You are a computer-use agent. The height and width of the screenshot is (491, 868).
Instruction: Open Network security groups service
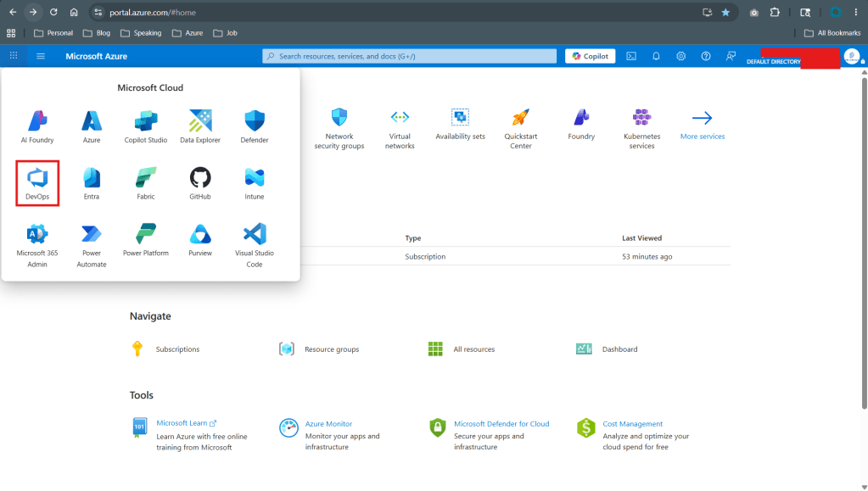(x=339, y=129)
